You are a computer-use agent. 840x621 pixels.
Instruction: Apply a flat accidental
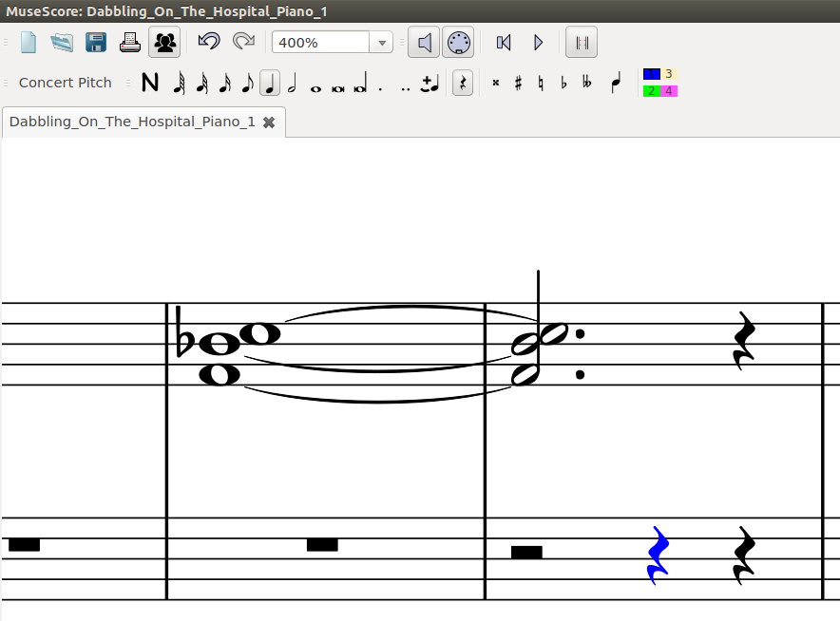click(x=563, y=84)
